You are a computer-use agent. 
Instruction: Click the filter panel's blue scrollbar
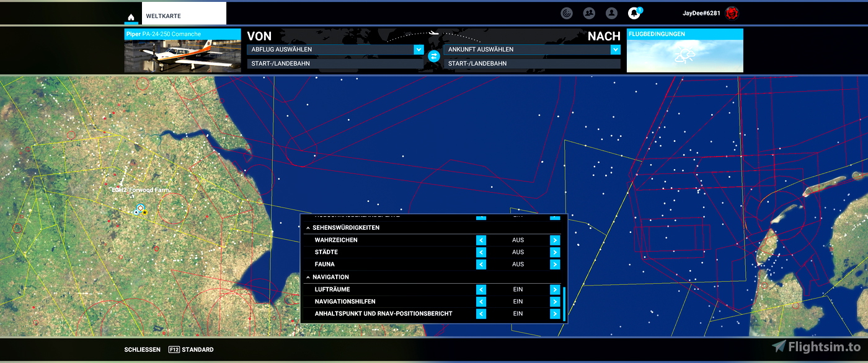564,304
